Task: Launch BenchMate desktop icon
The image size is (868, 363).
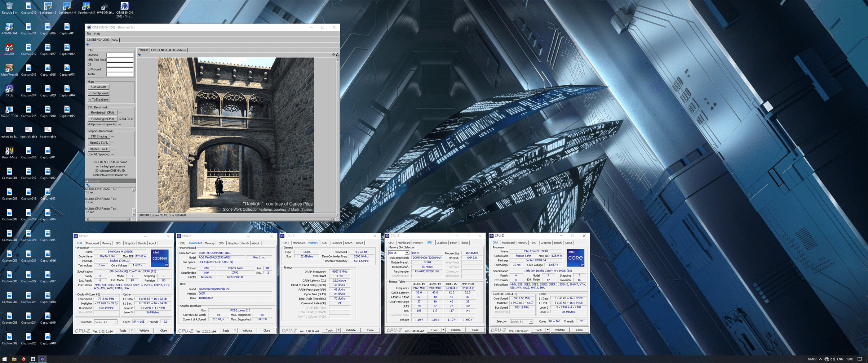Action: (x=9, y=153)
